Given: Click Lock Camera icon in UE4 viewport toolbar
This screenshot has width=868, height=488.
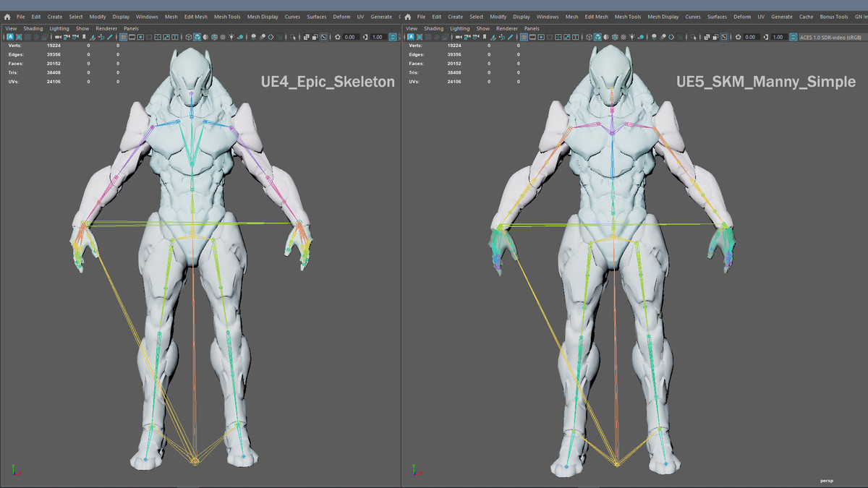Looking at the screenshot, I should point(67,37).
